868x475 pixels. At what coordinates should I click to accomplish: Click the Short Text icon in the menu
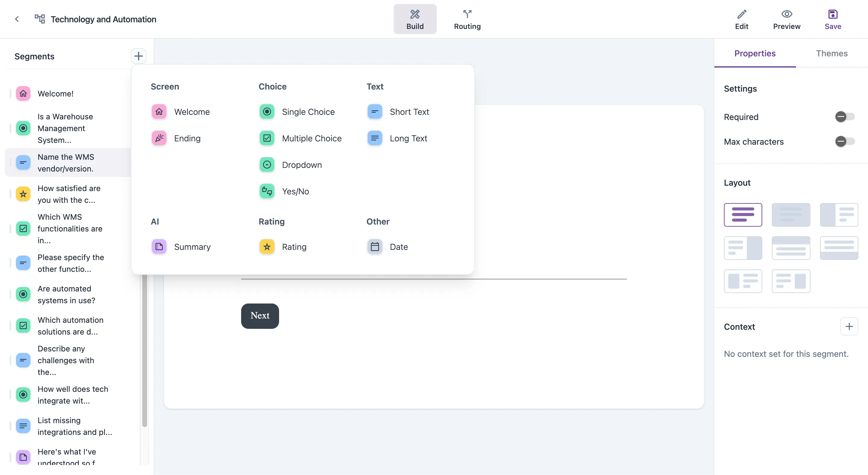375,112
